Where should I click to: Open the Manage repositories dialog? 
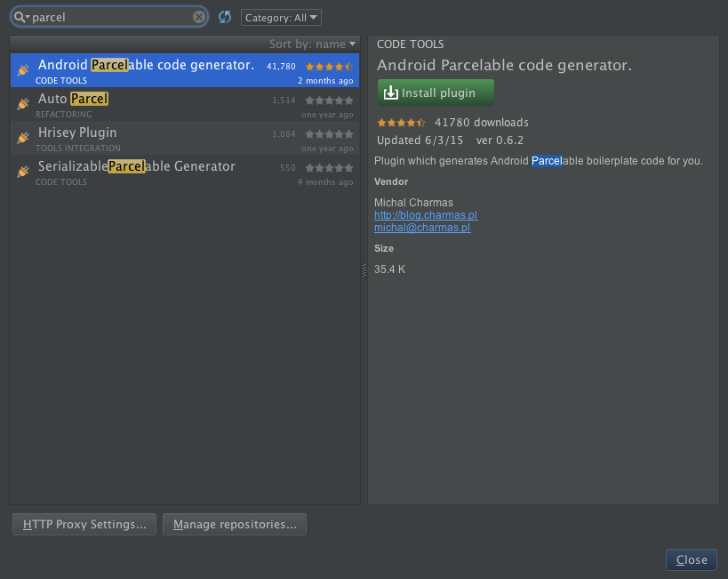[x=234, y=524]
